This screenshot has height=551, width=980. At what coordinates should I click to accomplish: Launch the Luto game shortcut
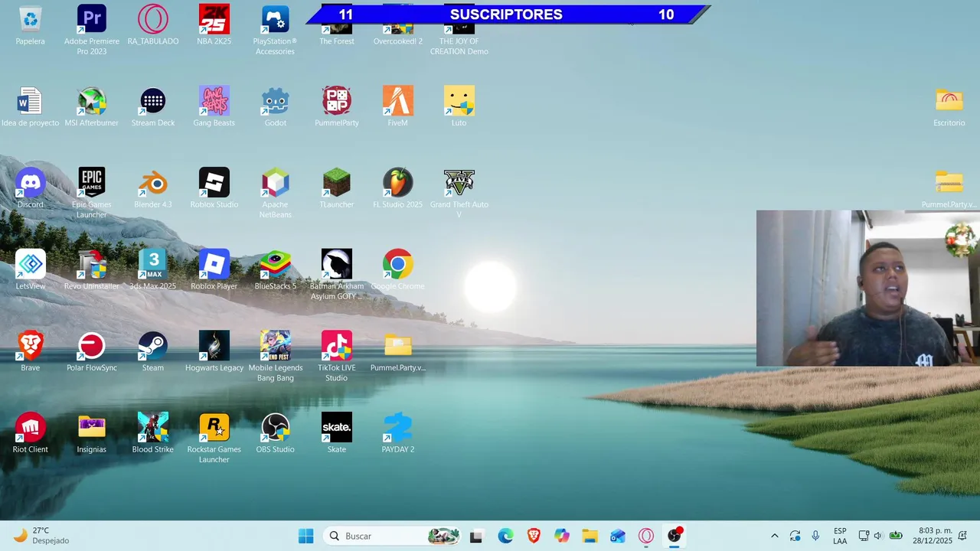click(x=459, y=101)
